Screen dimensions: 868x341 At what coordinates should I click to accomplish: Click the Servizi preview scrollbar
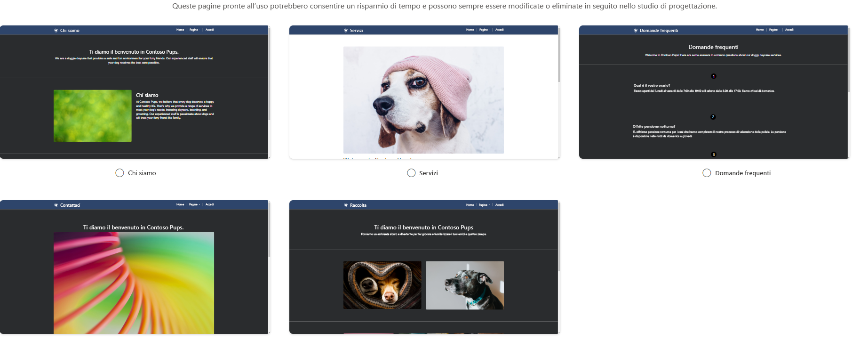coord(559,54)
